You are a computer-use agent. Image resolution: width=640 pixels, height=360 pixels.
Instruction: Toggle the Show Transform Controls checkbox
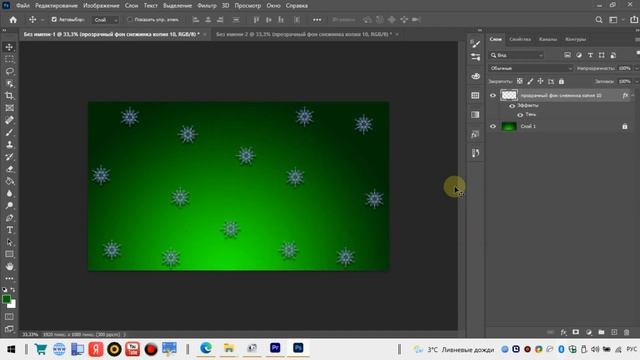pyautogui.click(x=130, y=20)
